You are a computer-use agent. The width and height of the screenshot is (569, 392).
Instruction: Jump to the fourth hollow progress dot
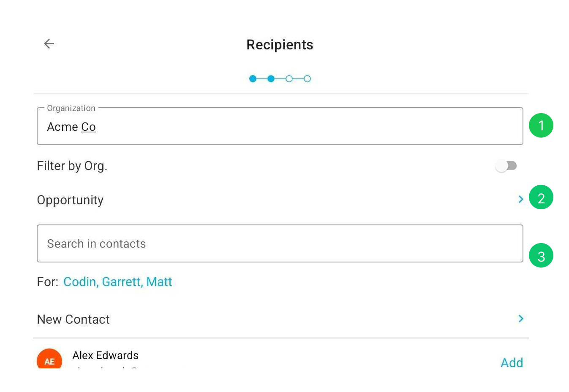tap(307, 78)
